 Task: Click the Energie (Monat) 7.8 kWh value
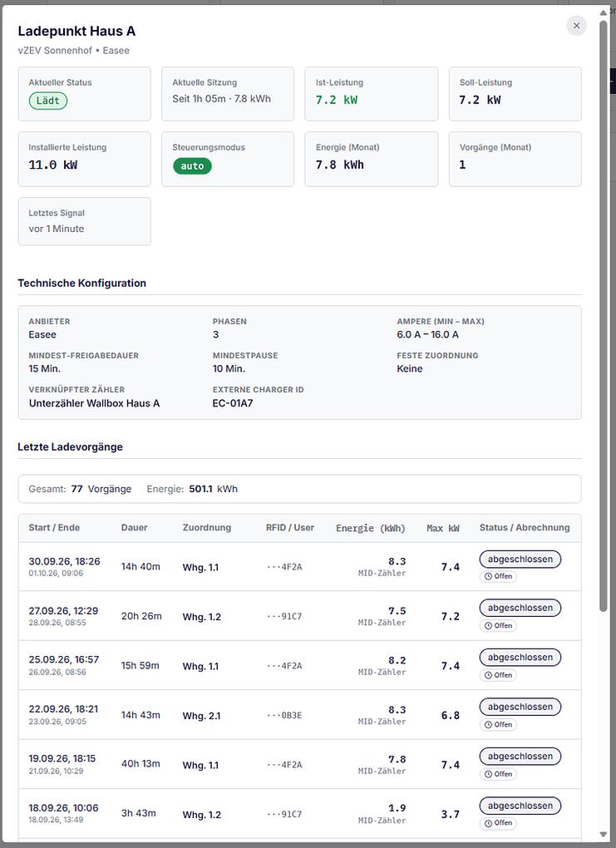coord(340,165)
